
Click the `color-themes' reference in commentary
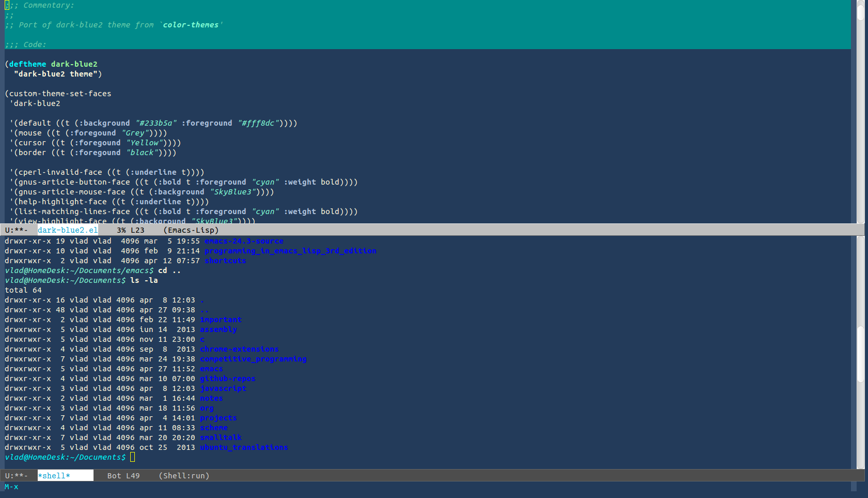pyautogui.click(x=191, y=25)
